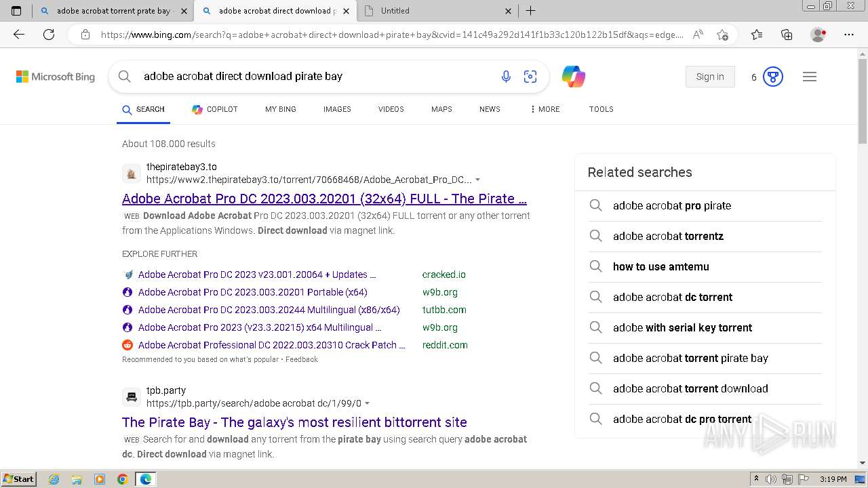Image resolution: width=868 pixels, height=488 pixels.
Task: Open a new tab with plus icon
Action: tap(531, 11)
